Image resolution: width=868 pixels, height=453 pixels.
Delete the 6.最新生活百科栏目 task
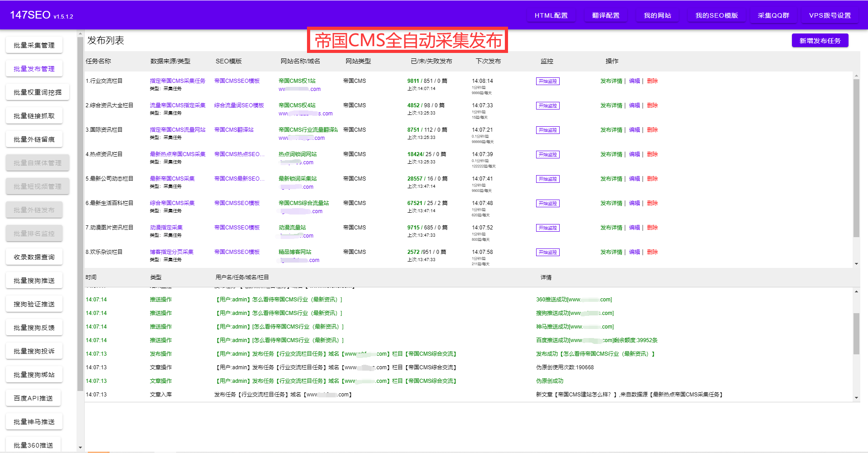pos(652,203)
